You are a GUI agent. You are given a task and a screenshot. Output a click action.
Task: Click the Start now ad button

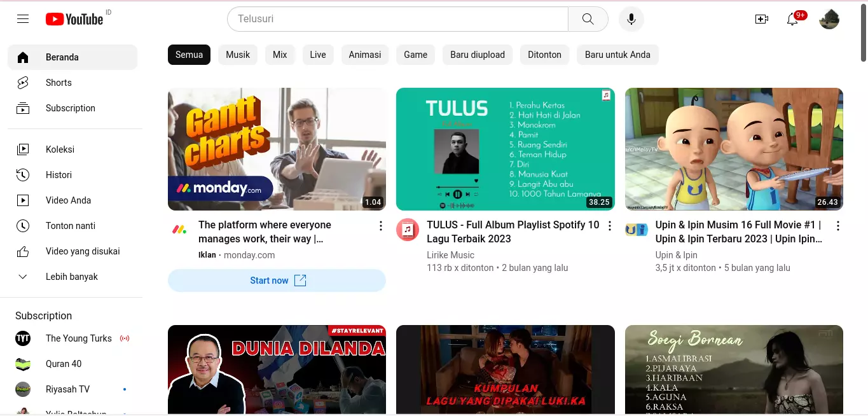277,281
